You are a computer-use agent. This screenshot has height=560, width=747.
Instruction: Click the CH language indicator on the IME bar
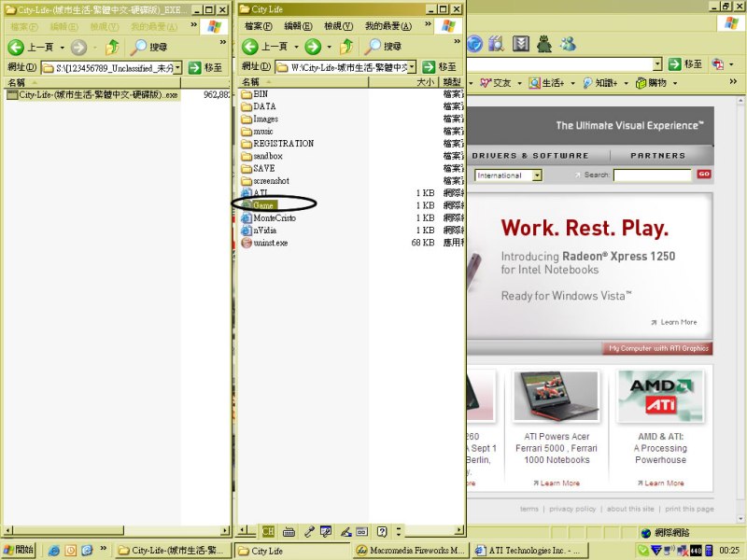pyautogui.click(x=268, y=531)
